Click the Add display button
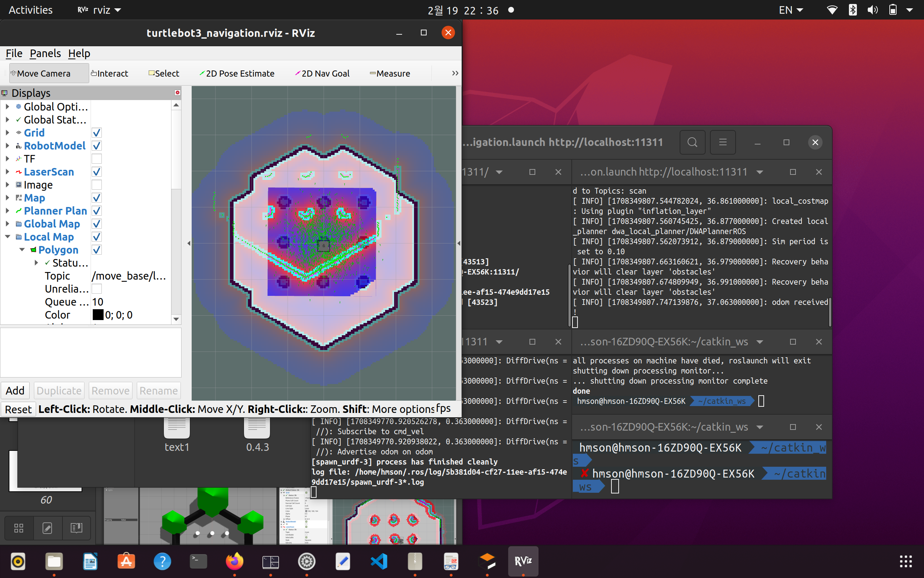The width and height of the screenshot is (924, 578). 15,391
